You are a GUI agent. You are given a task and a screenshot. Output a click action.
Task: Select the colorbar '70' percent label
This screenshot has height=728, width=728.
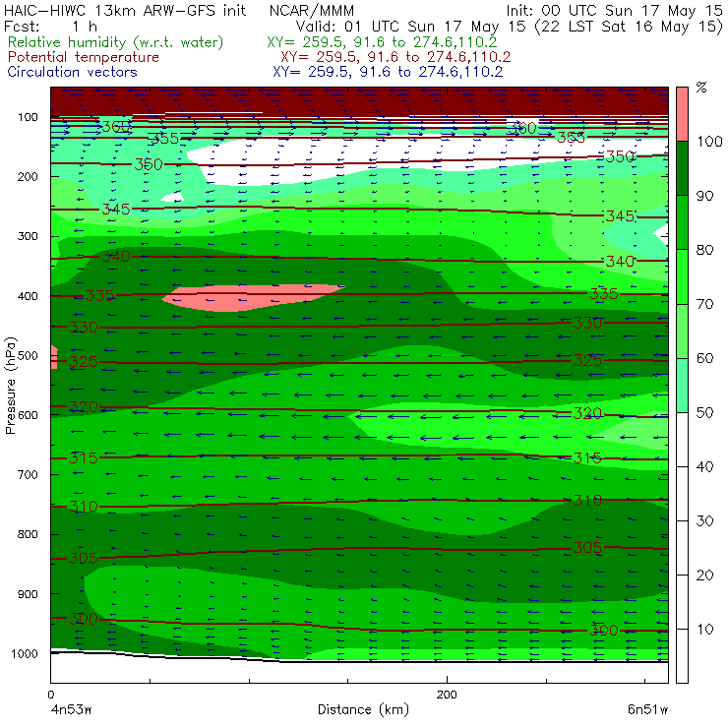(704, 304)
